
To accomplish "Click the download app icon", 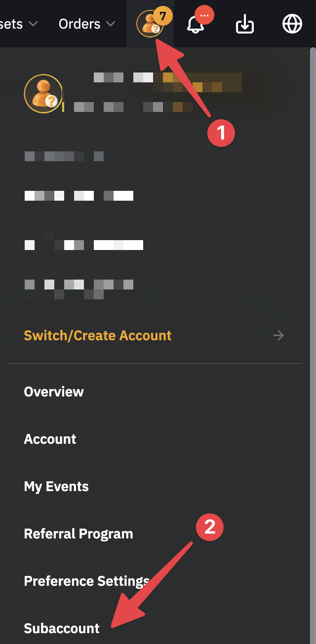I will [x=245, y=24].
